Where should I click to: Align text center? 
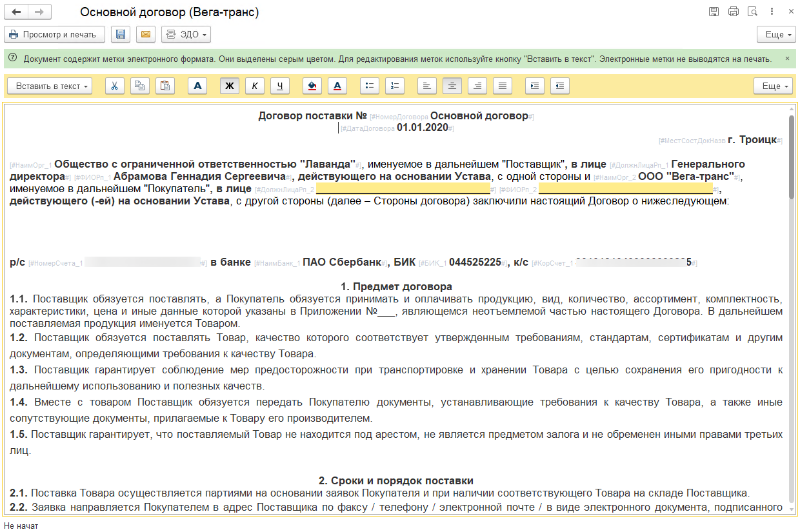coord(452,86)
